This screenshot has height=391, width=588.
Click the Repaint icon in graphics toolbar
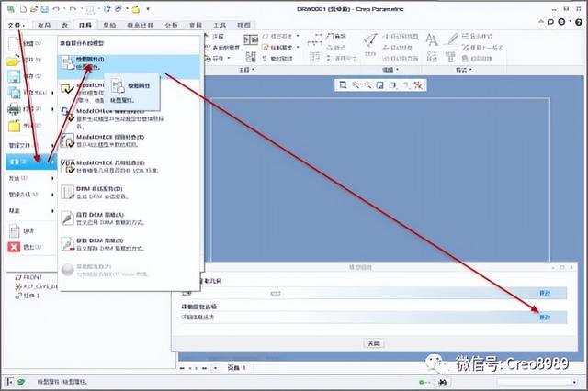[x=379, y=85]
